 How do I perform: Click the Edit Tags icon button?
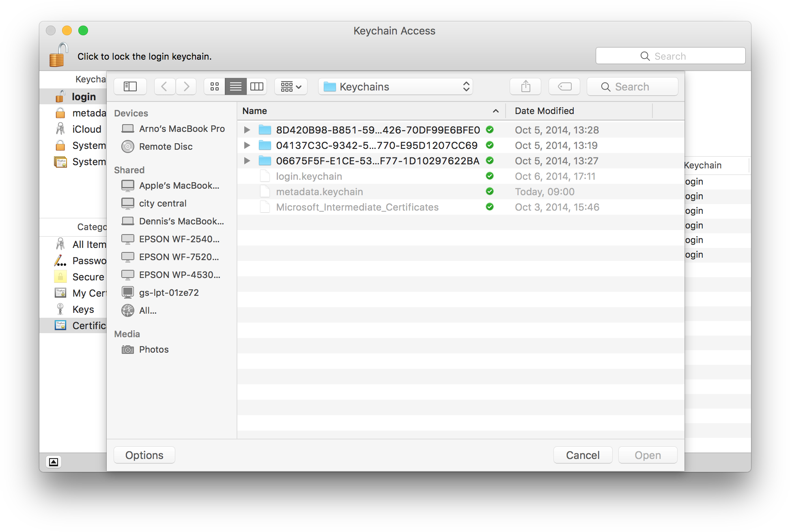(x=564, y=86)
